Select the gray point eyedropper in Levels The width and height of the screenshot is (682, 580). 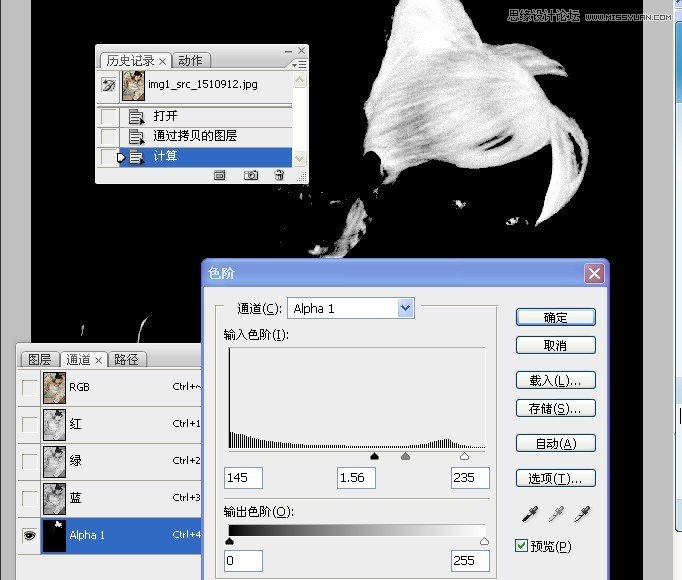click(x=556, y=514)
